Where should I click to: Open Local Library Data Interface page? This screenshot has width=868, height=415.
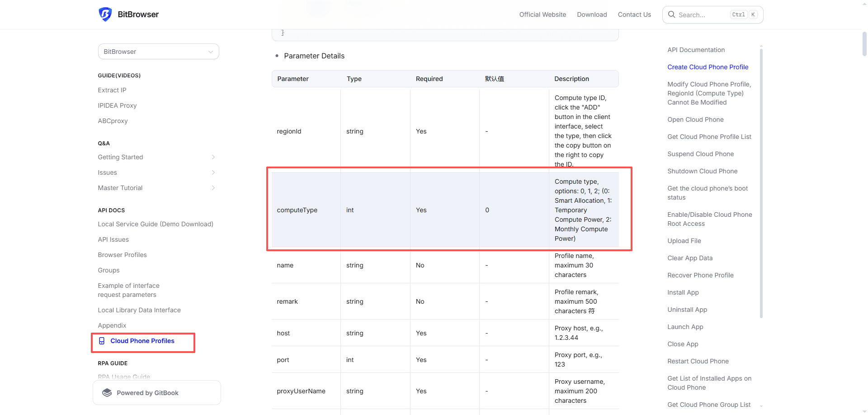coord(139,310)
